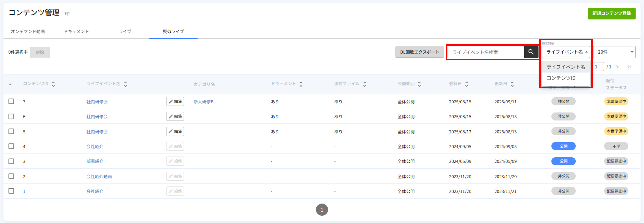This screenshot has width=644, height=223.
Task: Click 全体公開 cell in row 7
Action: click(x=406, y=102)
